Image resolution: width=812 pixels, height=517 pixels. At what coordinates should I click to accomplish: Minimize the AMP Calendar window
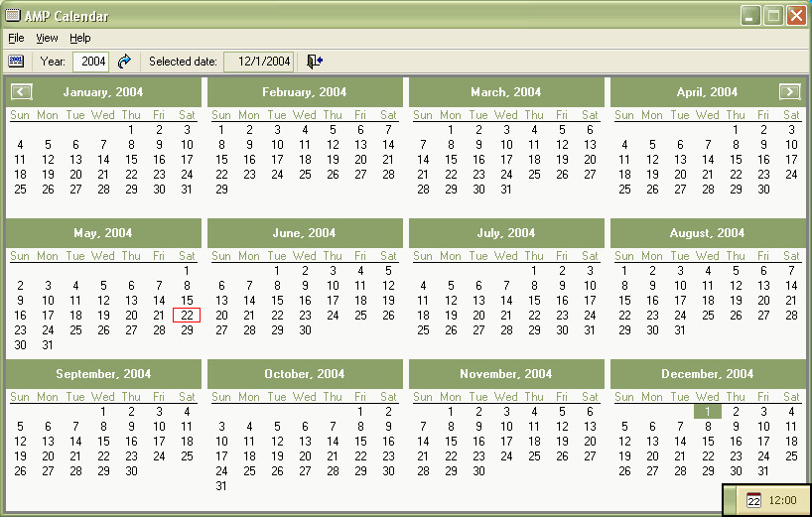point(750,16)
